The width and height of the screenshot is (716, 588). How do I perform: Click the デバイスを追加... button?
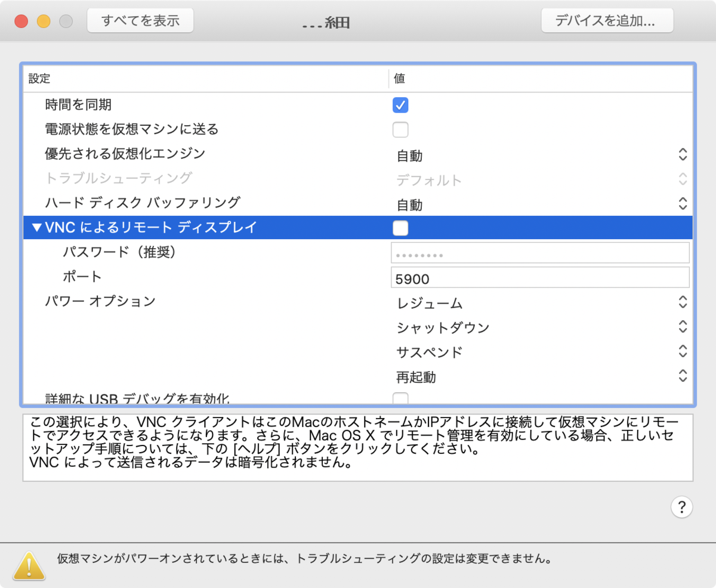pyautogui.click(x=607, y=20)
